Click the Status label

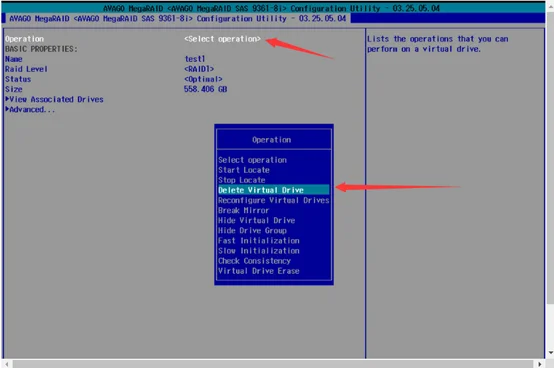18,79
